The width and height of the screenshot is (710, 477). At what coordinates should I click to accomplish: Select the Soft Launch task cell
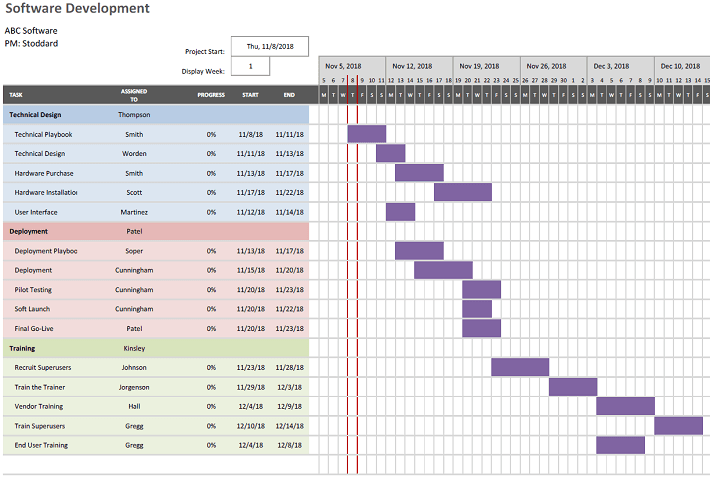32,309
